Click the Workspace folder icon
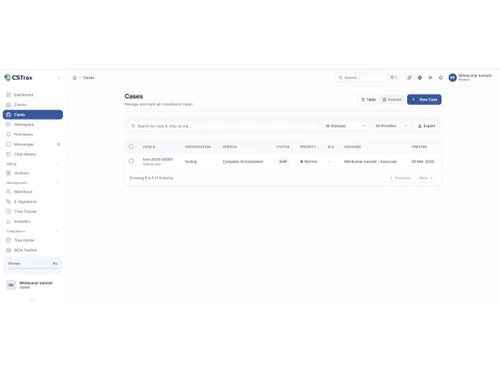 (x=9, y=124)
